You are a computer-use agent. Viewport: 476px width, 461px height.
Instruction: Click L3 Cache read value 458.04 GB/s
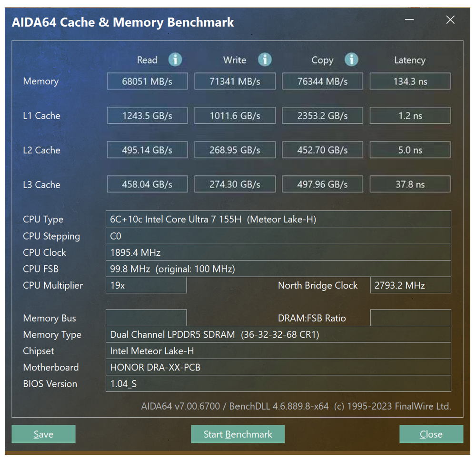(147, 184)
